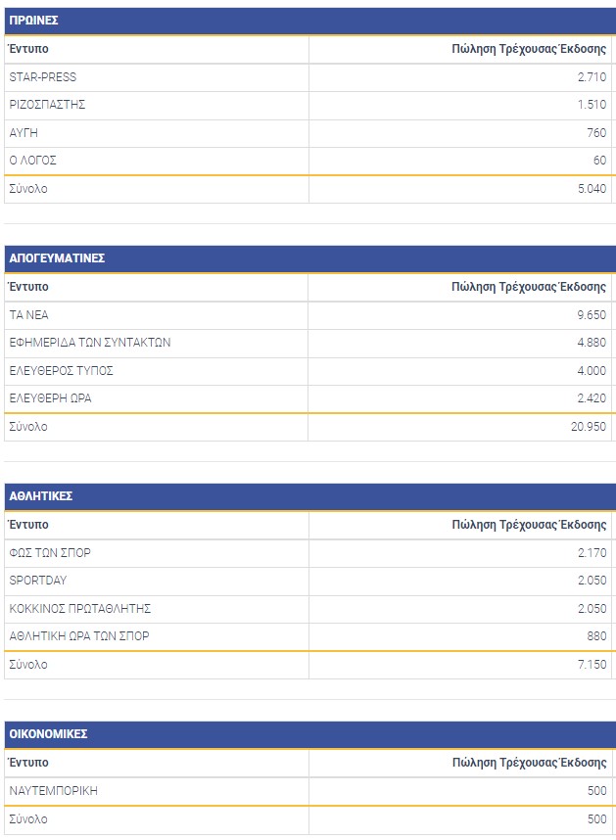This screenshot has width=616, height=840.
Task: Select the ΑΥΓΗ row label
Action: 24,133
